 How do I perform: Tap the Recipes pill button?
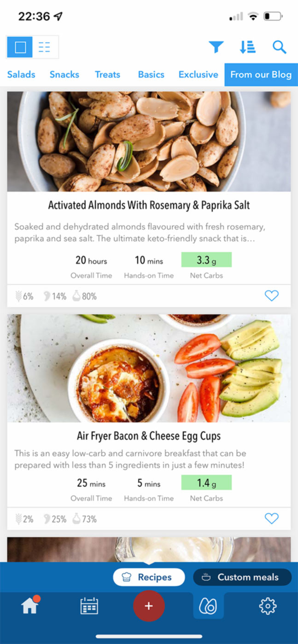[149, 577]
